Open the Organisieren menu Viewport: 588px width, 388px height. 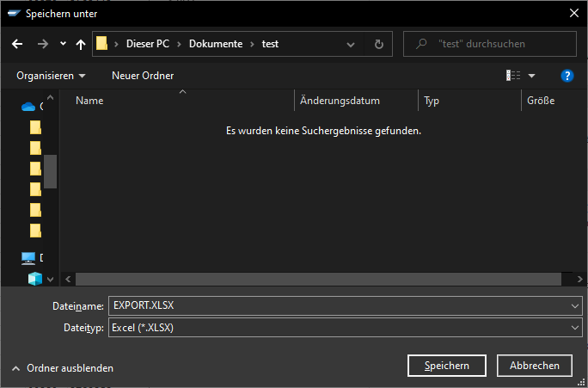tap(51, 76)
